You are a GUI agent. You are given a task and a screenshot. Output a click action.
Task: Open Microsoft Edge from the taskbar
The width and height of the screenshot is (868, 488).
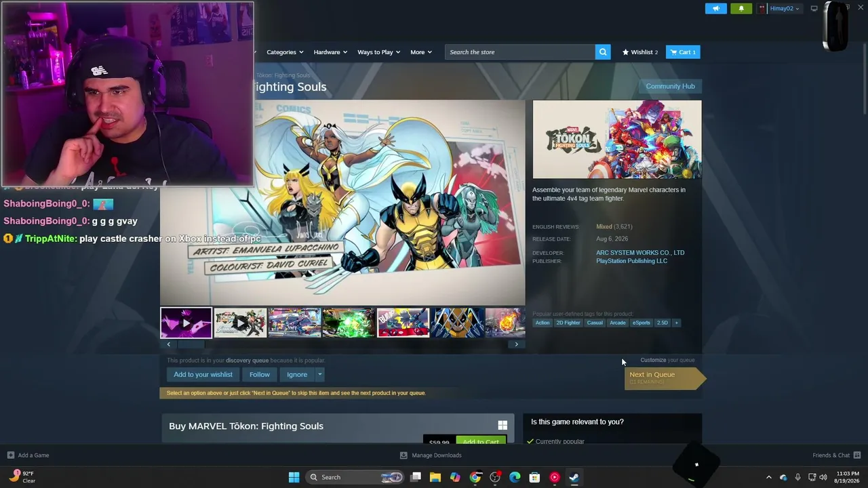[515, 477]
